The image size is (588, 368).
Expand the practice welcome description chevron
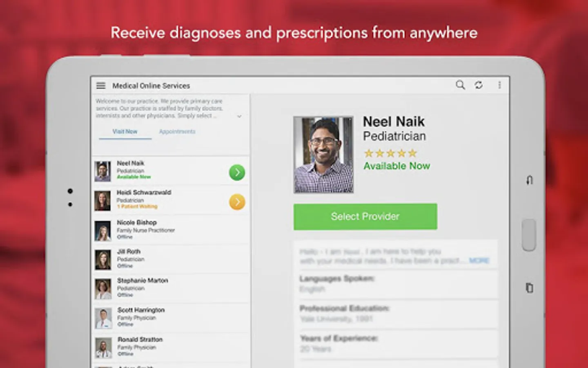coord(239,116)
